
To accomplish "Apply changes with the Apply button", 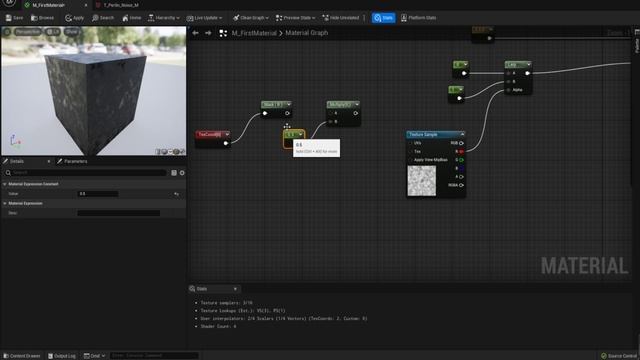I will [x=74, y=18].
